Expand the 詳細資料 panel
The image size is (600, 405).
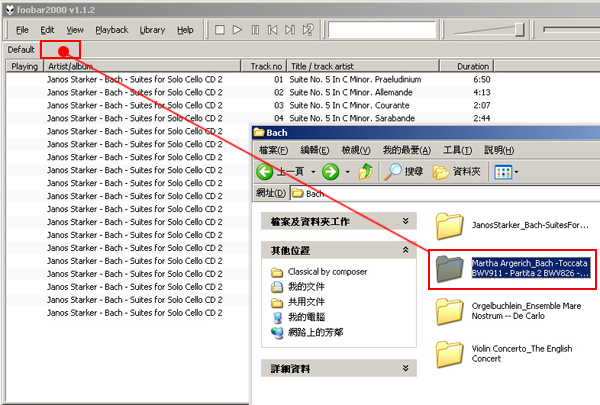[339, 368]
